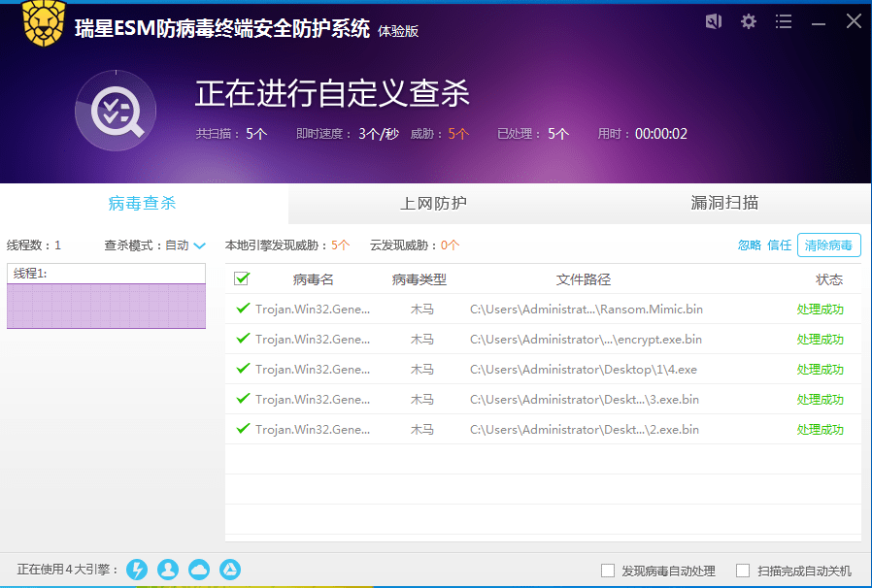Toggle the select-all checkbox in results header
The image size is (872, 588).
pyautogui.click(x=242, y=278)
